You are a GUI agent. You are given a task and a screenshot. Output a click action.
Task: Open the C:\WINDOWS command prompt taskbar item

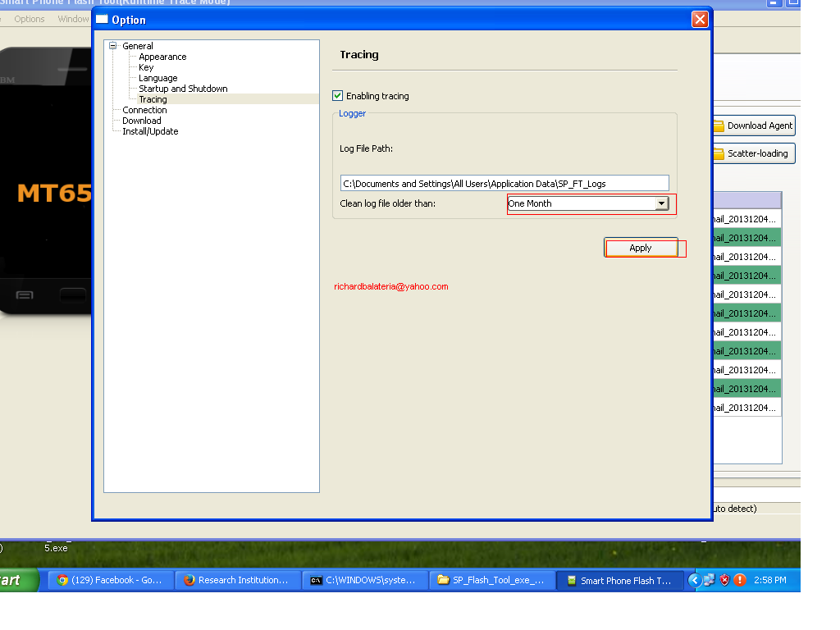(365, 580)
